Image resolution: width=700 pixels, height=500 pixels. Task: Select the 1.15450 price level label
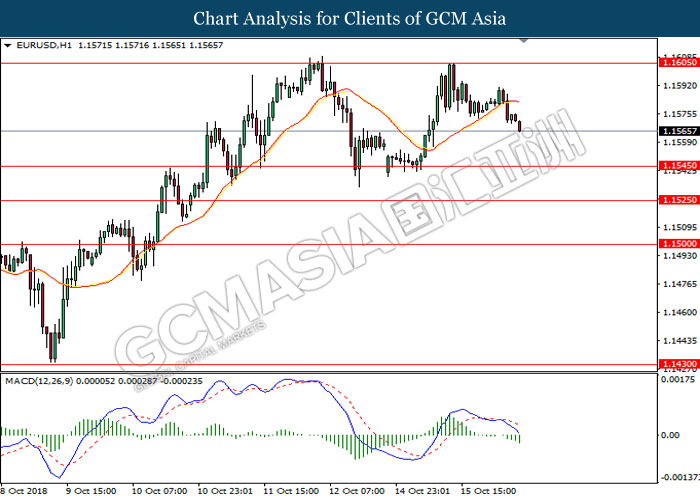(x=679, y=166)
